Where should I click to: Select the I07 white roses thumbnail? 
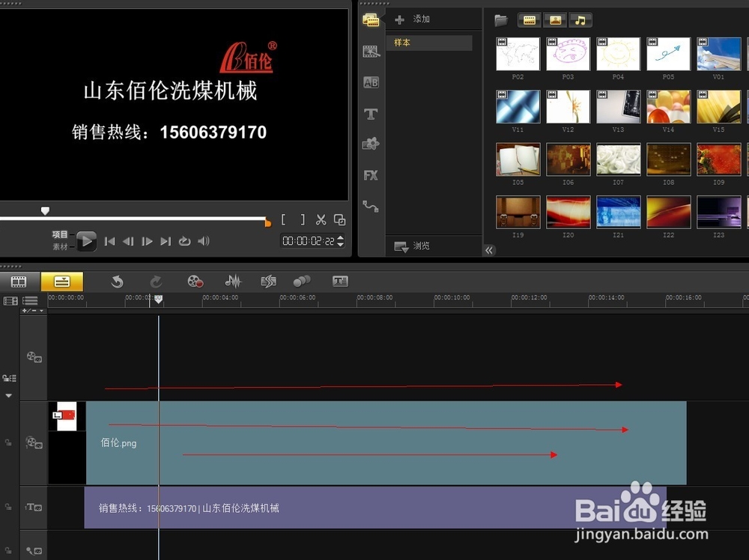pyautogui.click(x=618, y=159)
